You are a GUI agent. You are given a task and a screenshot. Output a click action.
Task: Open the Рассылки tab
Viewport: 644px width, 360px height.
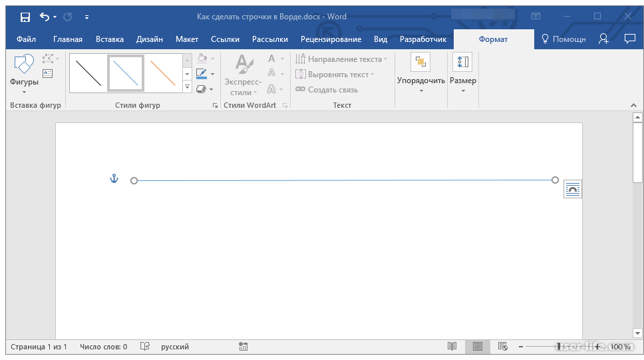point(270,39)
